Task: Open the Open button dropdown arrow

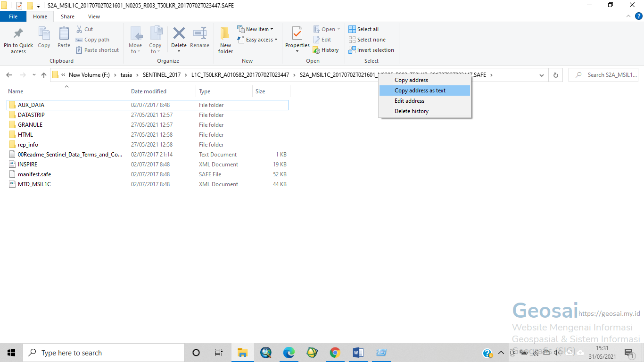Action: click(x=339, y=29)
